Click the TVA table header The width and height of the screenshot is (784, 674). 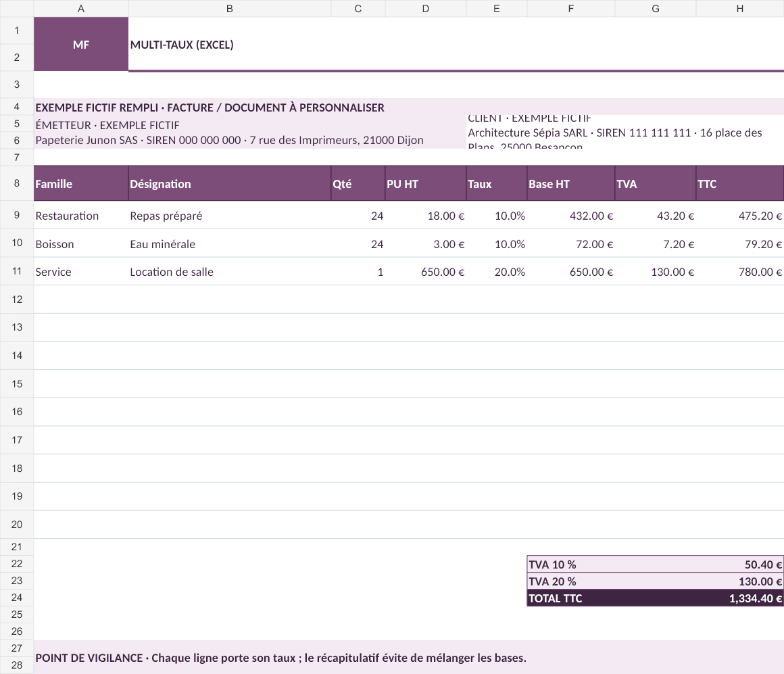[656, 183]
